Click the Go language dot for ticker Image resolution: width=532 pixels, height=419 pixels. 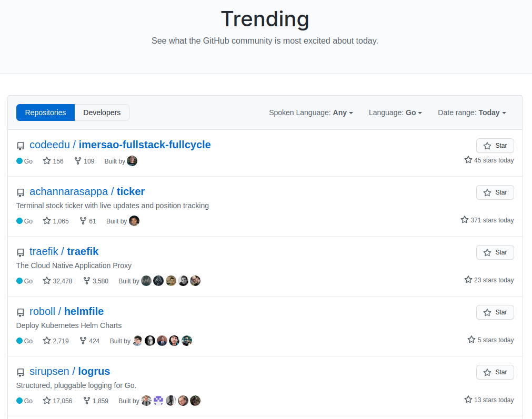coord(19,221)
